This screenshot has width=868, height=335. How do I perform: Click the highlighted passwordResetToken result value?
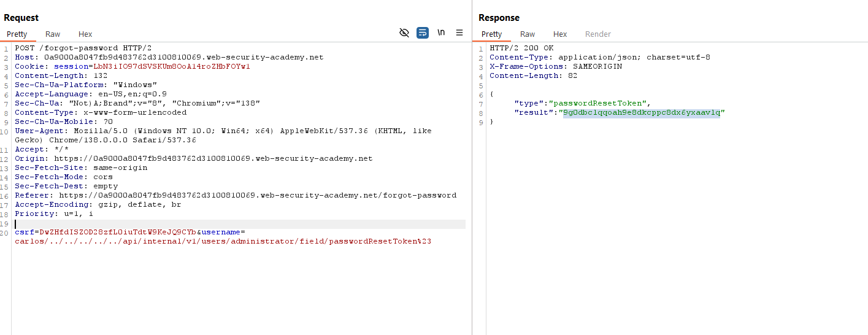pyautogui.click(x=641, y=113)
